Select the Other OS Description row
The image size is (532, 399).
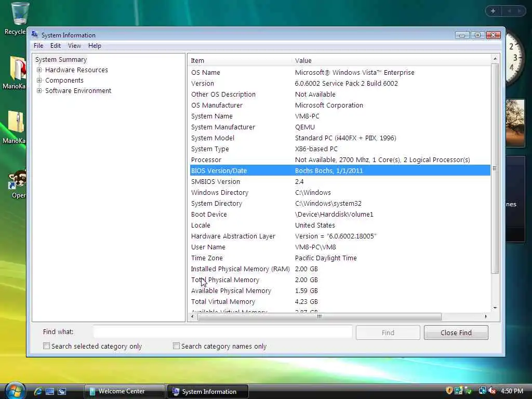tap(340, 95)
